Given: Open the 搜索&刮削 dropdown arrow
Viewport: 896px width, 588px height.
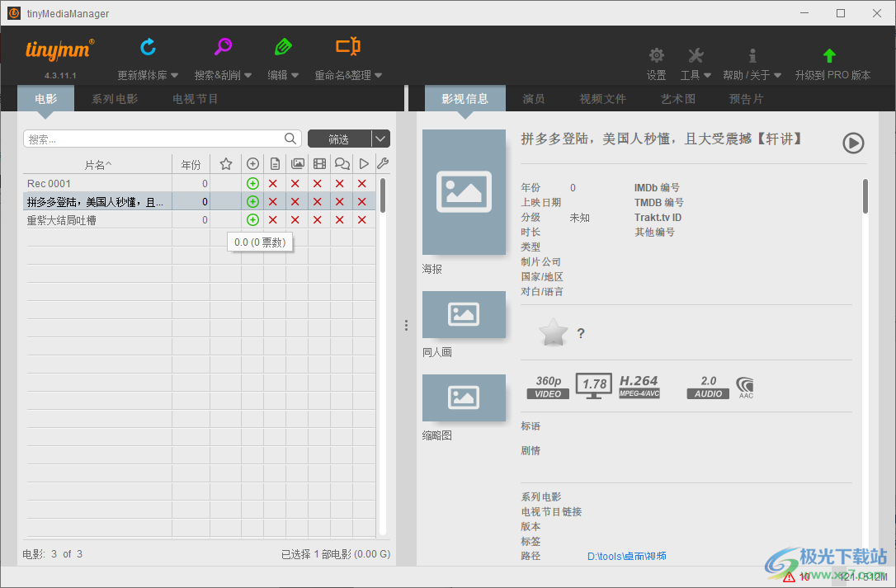Looking at the screenshot, I should point(248,75).
